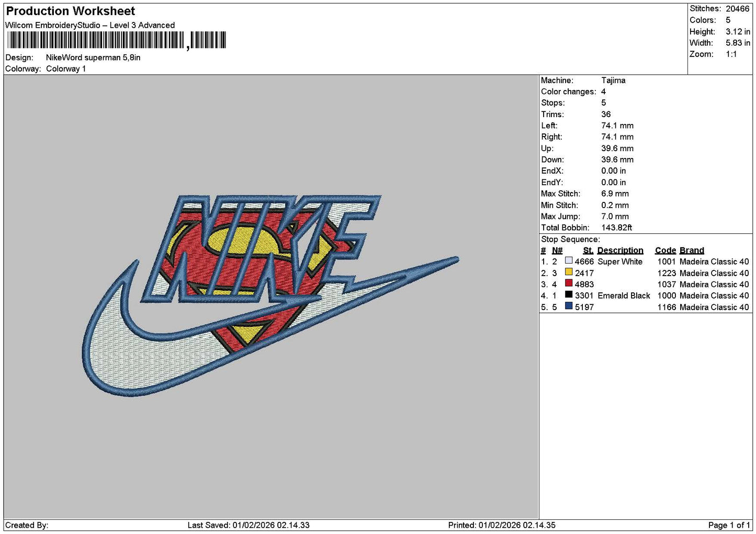Click the Up value 39.6 mm

click(617, 149)
